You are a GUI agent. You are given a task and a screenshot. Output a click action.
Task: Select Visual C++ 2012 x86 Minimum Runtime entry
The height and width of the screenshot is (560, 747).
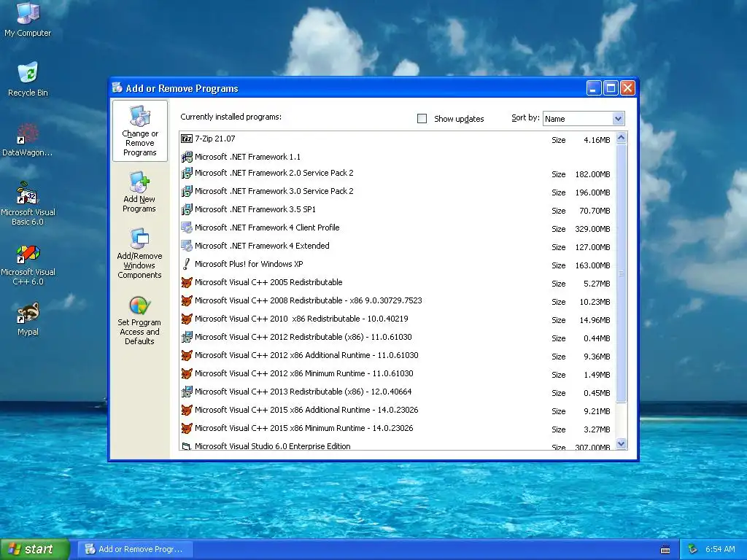(304, 373)
